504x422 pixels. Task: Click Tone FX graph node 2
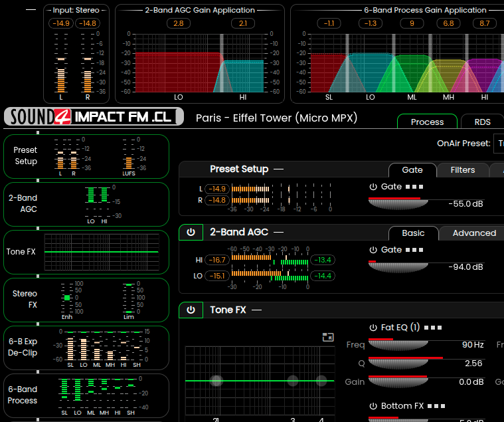point(216,381)
